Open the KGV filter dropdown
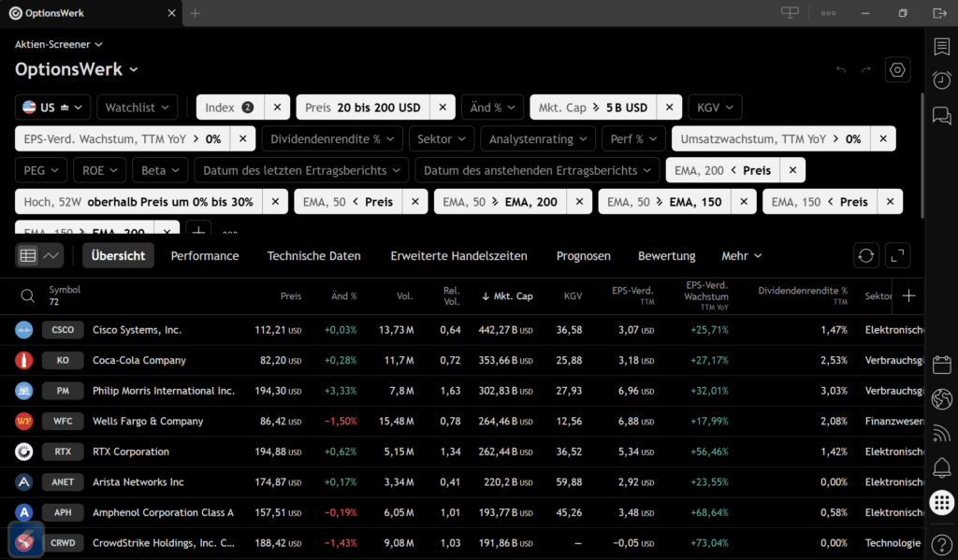Image resolution: width=958 pixels, height=560 pixels. 715,108
